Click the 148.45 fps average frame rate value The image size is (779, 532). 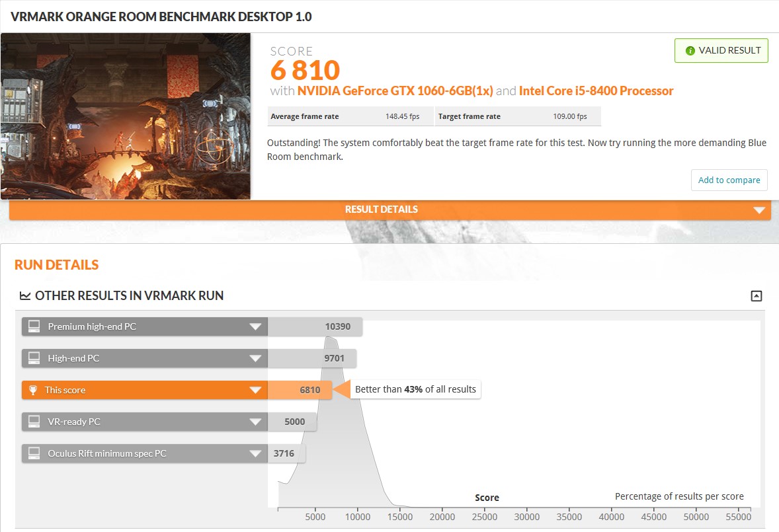(403, 116)
